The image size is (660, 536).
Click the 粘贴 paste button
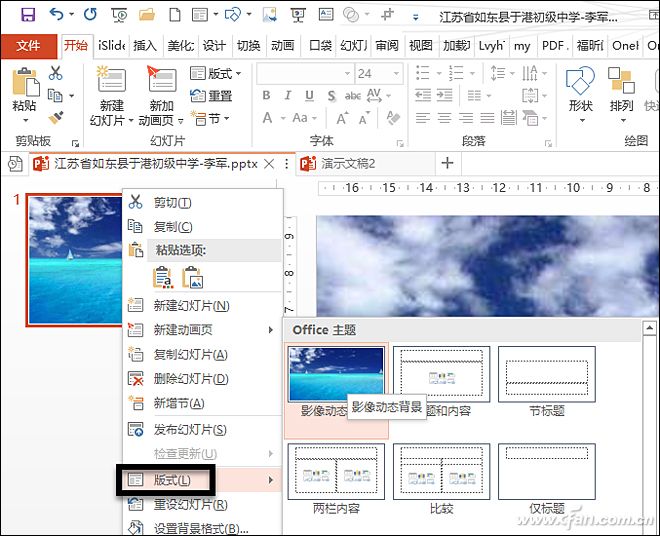pyautogui.click(x=25, y=95)
